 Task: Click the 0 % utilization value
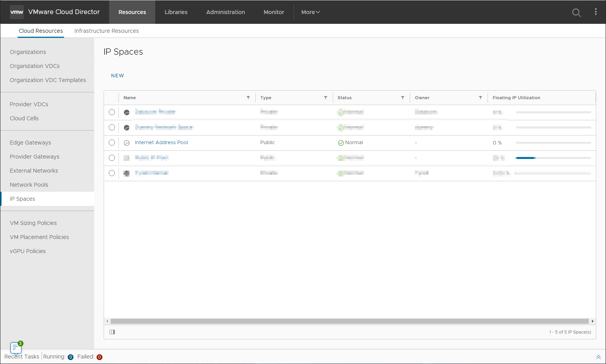click(497, 143)
